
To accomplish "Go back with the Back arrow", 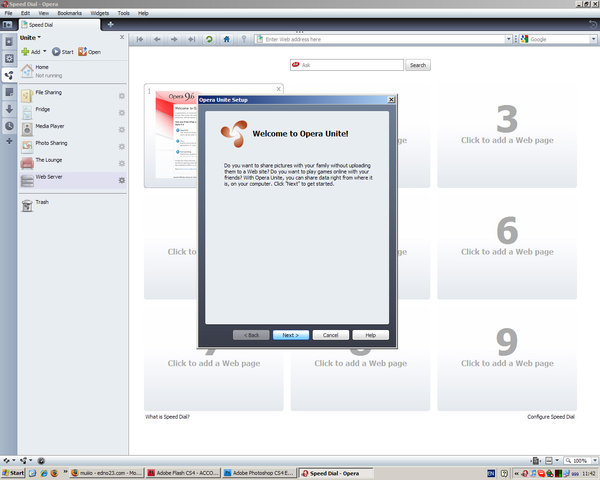I will pyautogui.click(x=157, y=39).
